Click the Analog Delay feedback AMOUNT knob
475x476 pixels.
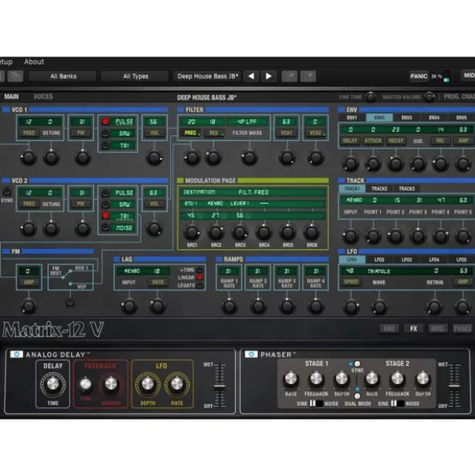pos(111,384)
